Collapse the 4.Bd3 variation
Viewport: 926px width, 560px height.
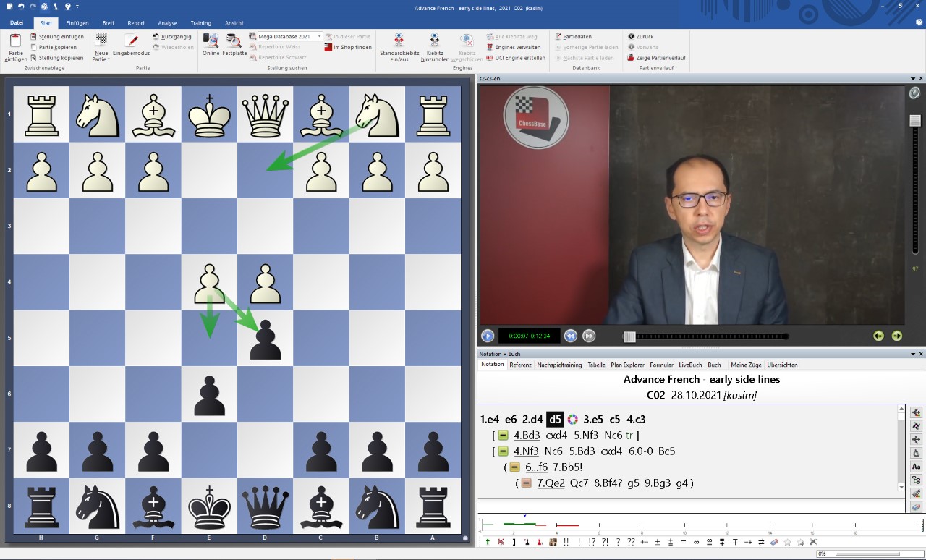tap(503, 436)
